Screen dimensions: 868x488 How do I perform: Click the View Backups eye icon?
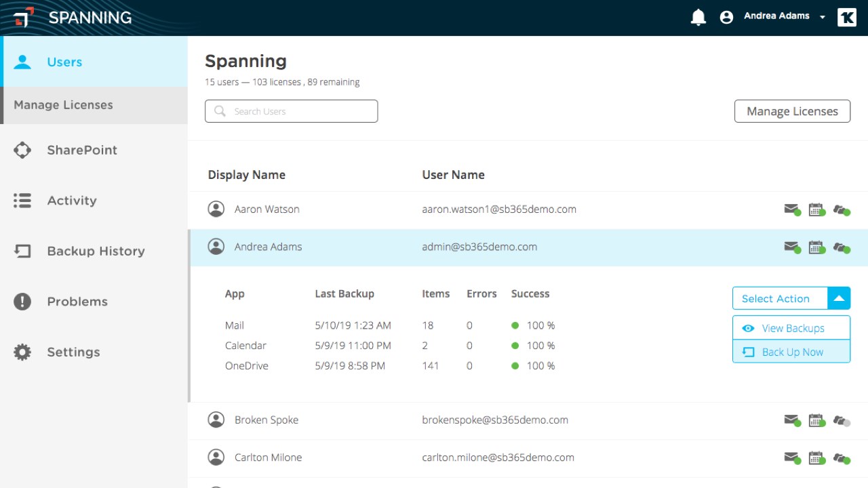(x=749, y=328)
